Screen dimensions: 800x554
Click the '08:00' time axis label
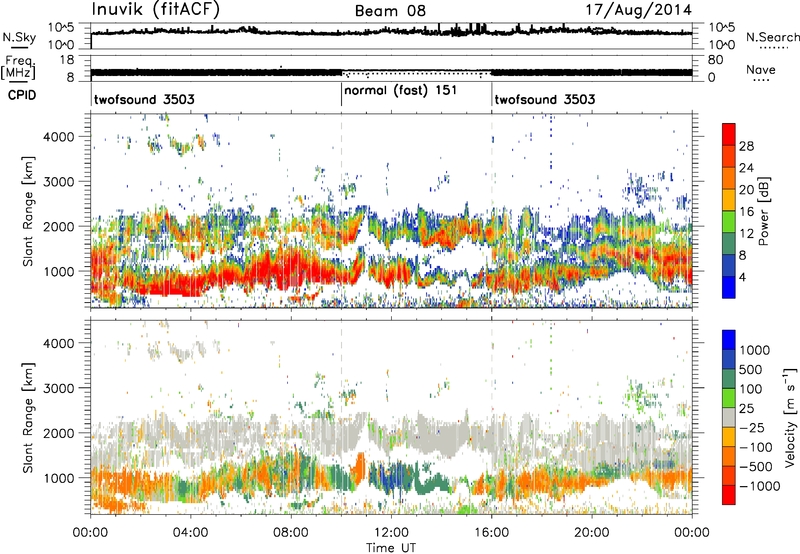coord(291,533)
